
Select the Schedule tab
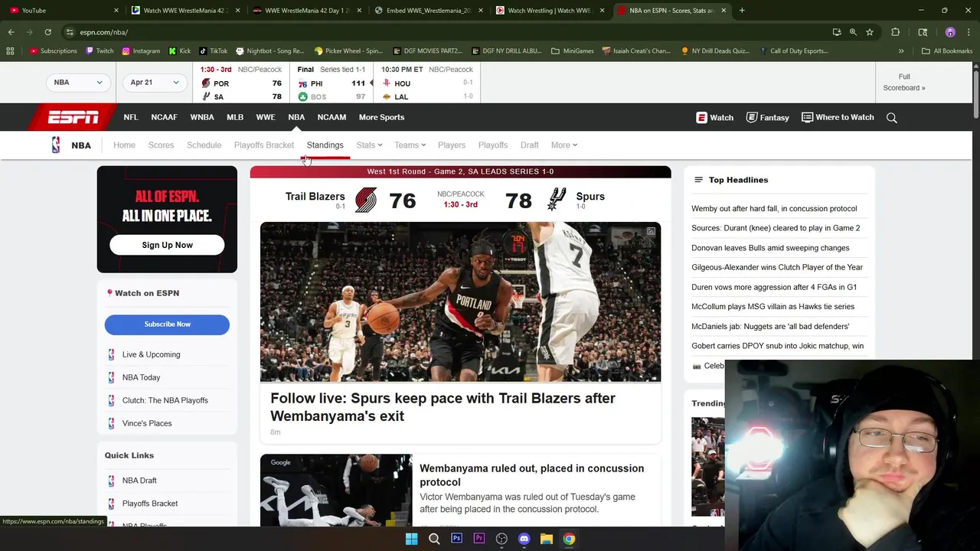204,145
